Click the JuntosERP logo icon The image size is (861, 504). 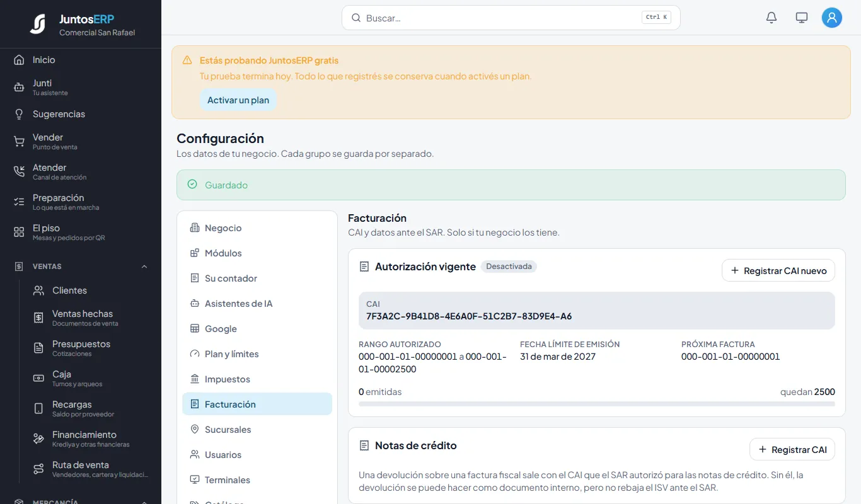38,24
